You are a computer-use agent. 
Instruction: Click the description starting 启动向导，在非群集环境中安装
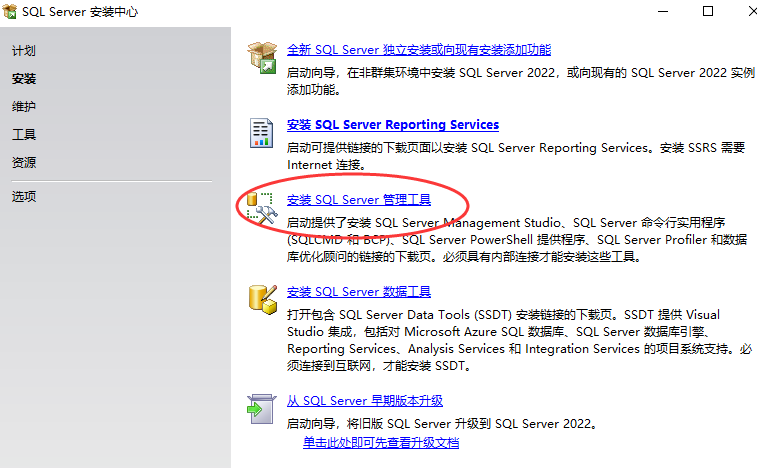click(x=521, y=81)
